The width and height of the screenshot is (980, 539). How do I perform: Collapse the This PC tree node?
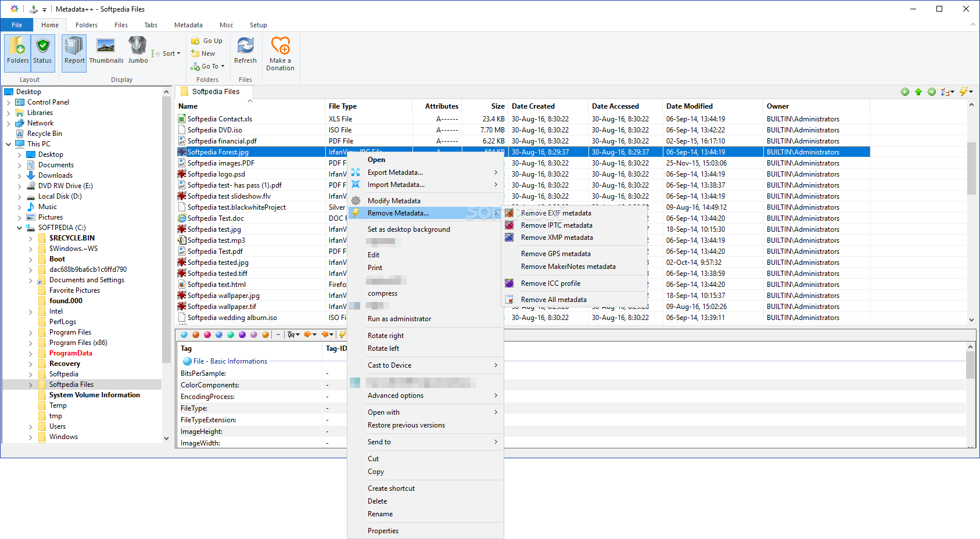click(x=9, y=144)
